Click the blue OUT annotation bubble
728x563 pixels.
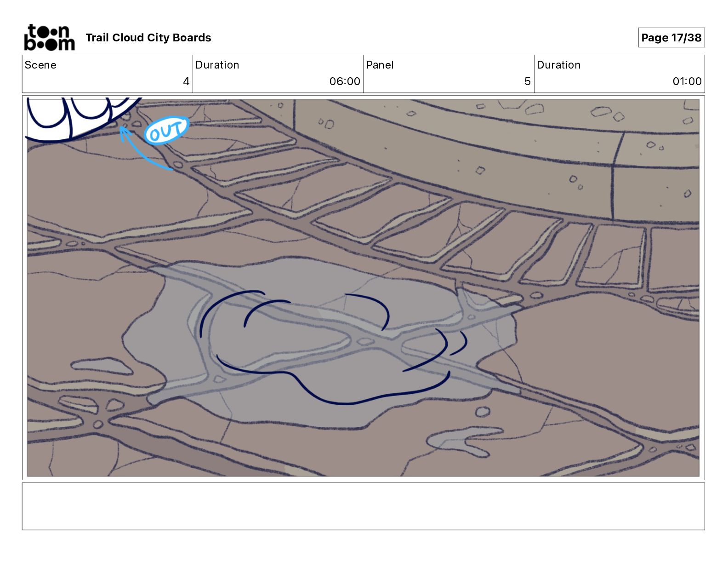(x=166, y=131)
